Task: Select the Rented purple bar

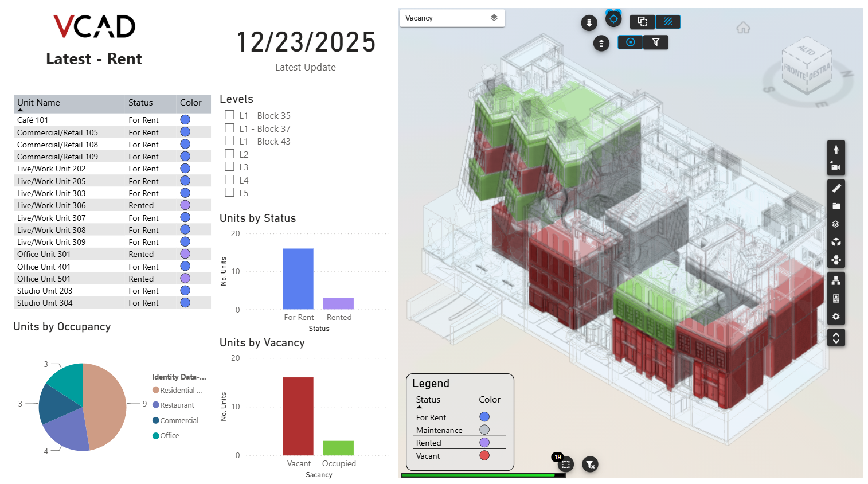Action: point(338,303)
